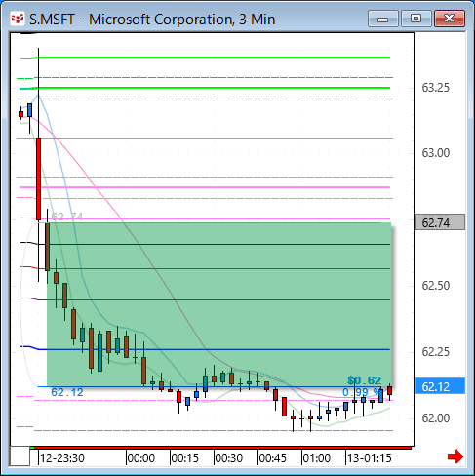Click the 63.25 price axis label
Viewport: 475px width, 476px height.
[436, 88]
